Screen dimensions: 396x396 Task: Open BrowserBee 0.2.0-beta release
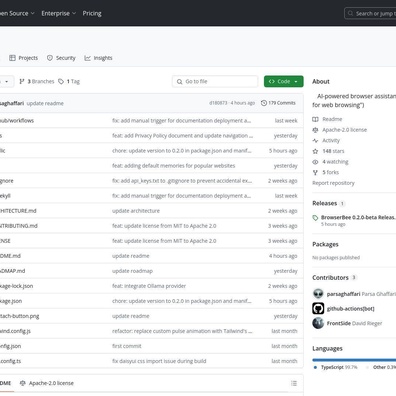(x=358, y=217)
